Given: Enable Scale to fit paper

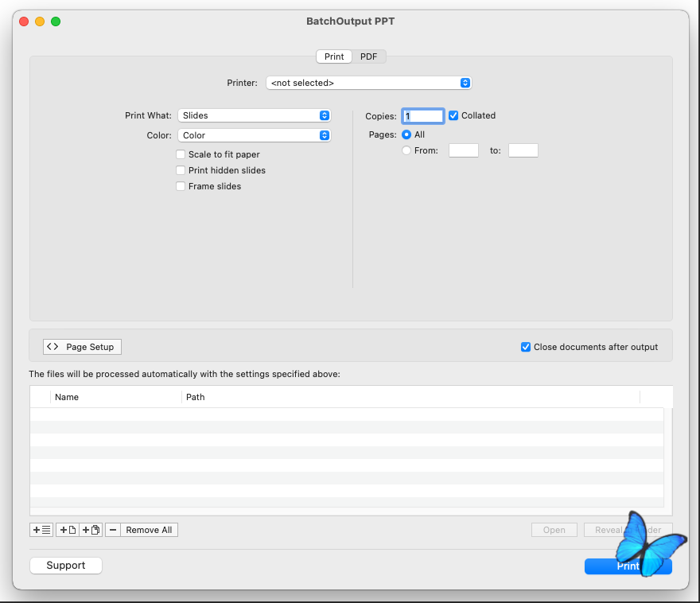Looking at the screenshot, I should [181, 154].
